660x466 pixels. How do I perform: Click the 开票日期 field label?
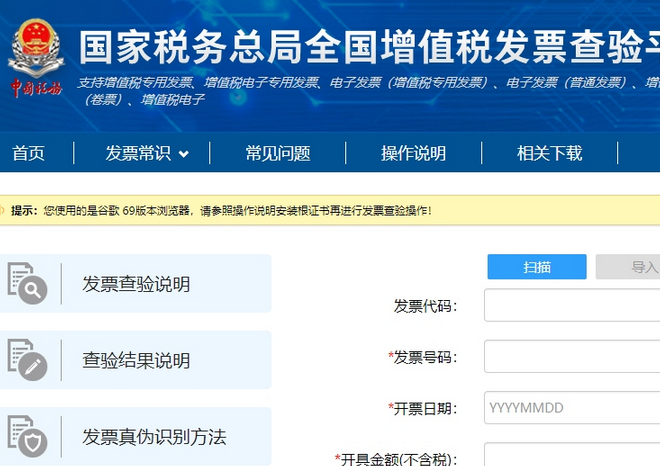point(423,408)
